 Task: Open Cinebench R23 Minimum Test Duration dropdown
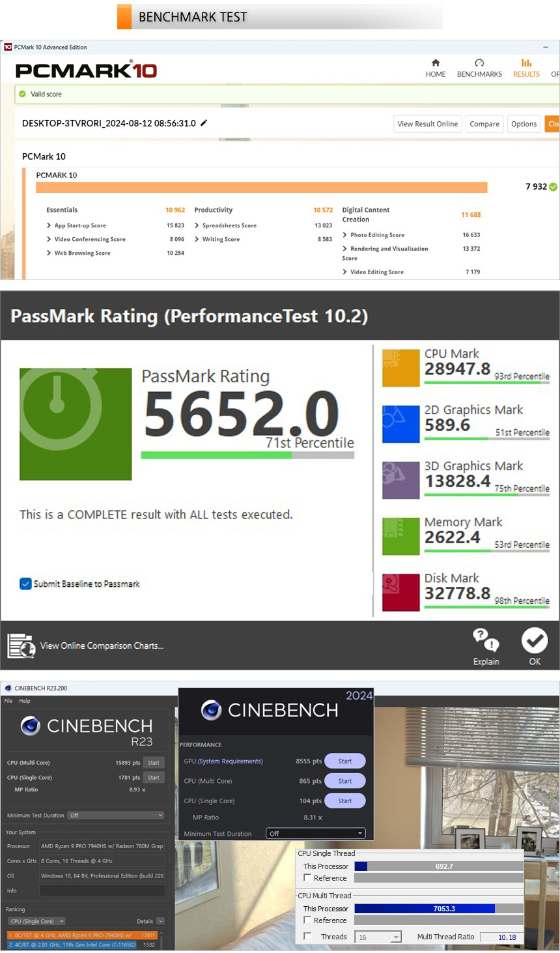click(x=116, y=815)
